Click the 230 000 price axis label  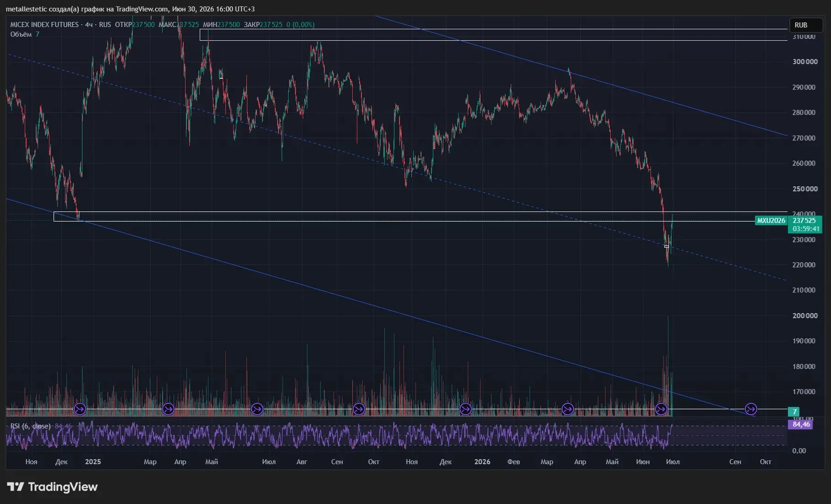804,240
